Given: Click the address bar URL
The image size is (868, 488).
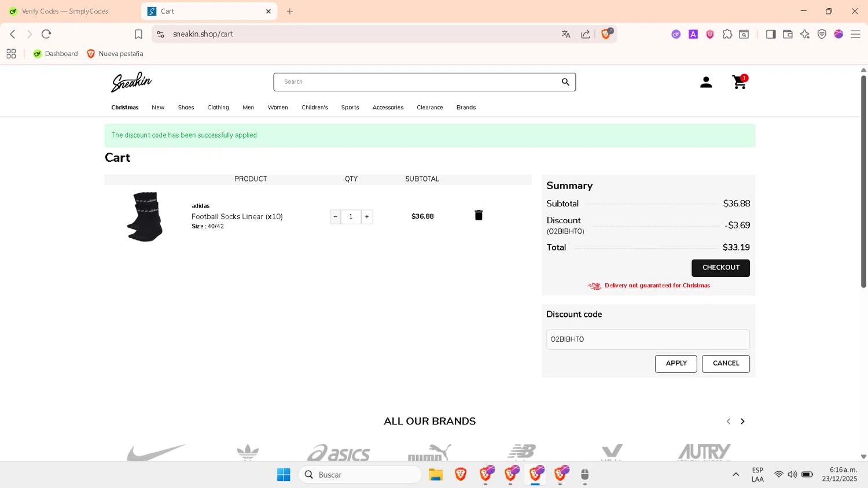Looking at the screenshot, I should 203,34.
